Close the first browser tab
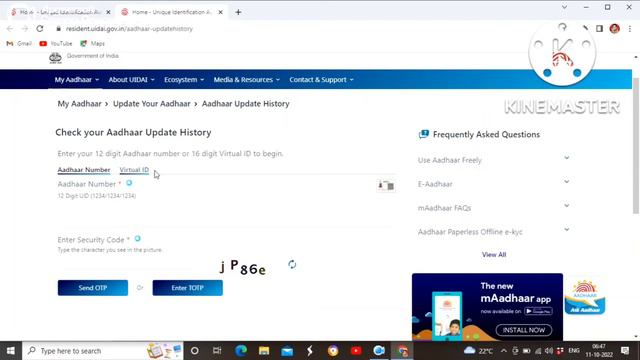 pos(108,12)
